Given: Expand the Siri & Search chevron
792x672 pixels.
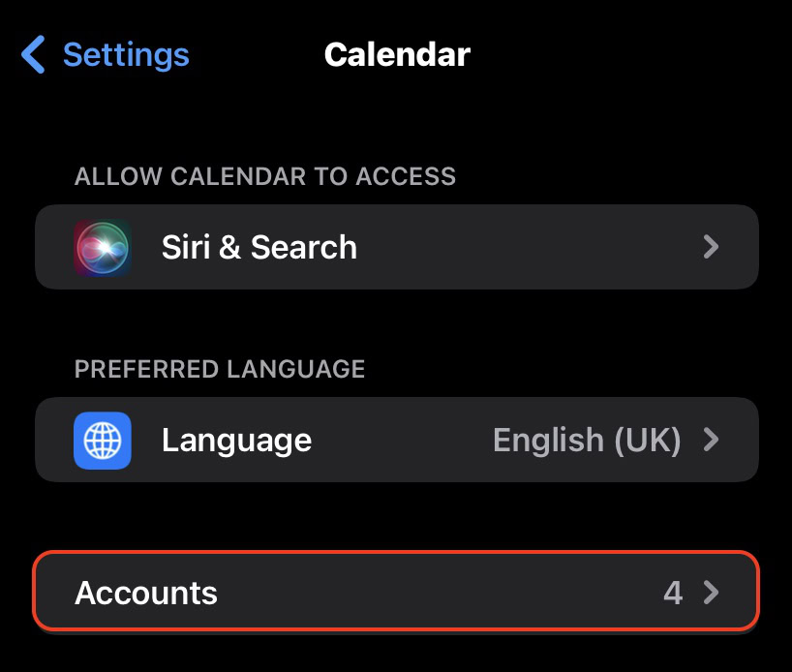Looking at the screenshot, I should click(x=711, y=248).
